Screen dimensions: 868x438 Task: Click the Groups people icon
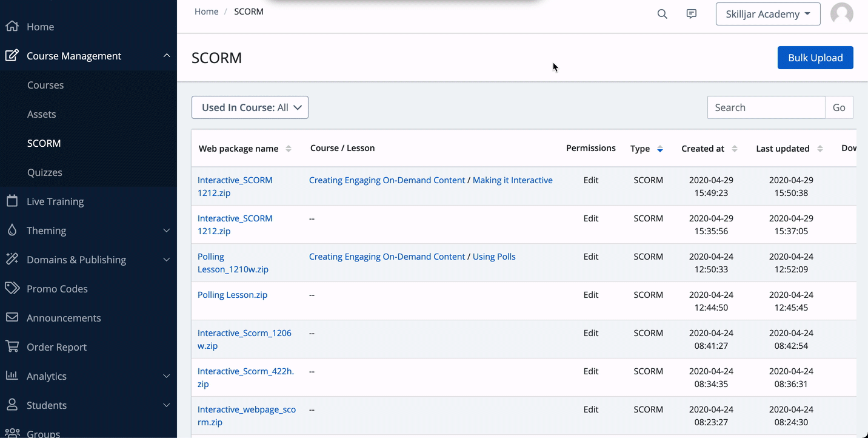click(12, 433)
